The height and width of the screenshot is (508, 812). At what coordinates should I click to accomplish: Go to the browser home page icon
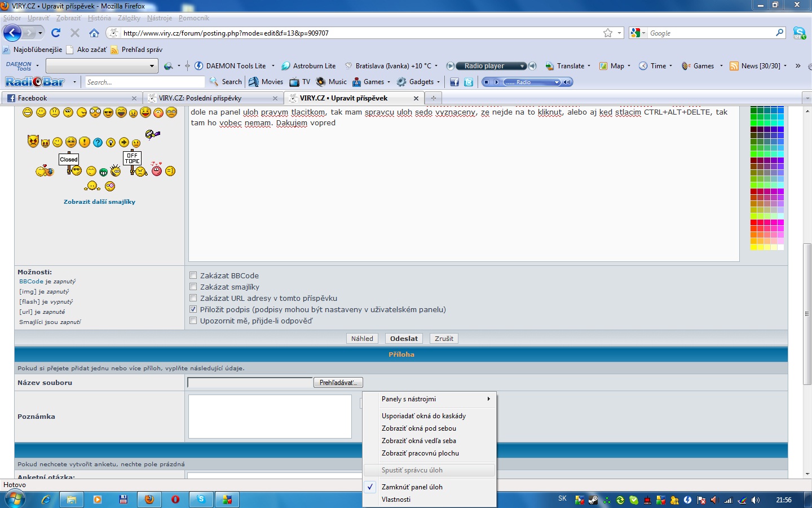pyautogui.click(x=94, y=33)
